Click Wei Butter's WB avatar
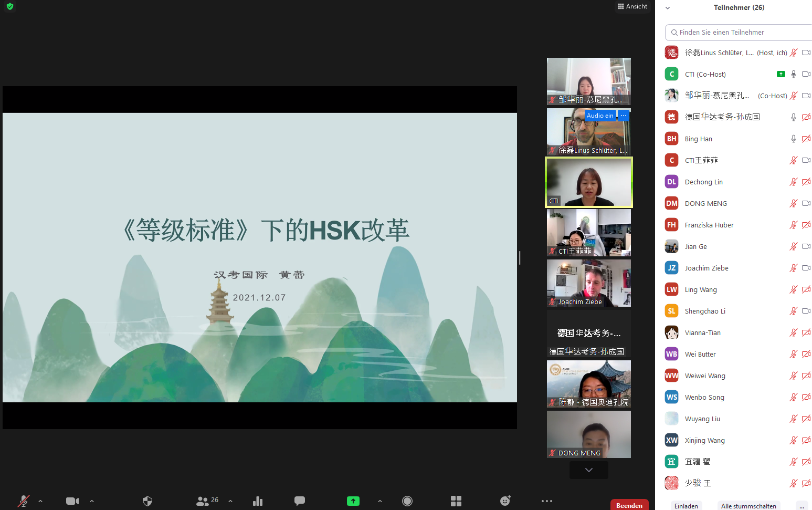This screenshot has height=510, width=812. [671, 354]
